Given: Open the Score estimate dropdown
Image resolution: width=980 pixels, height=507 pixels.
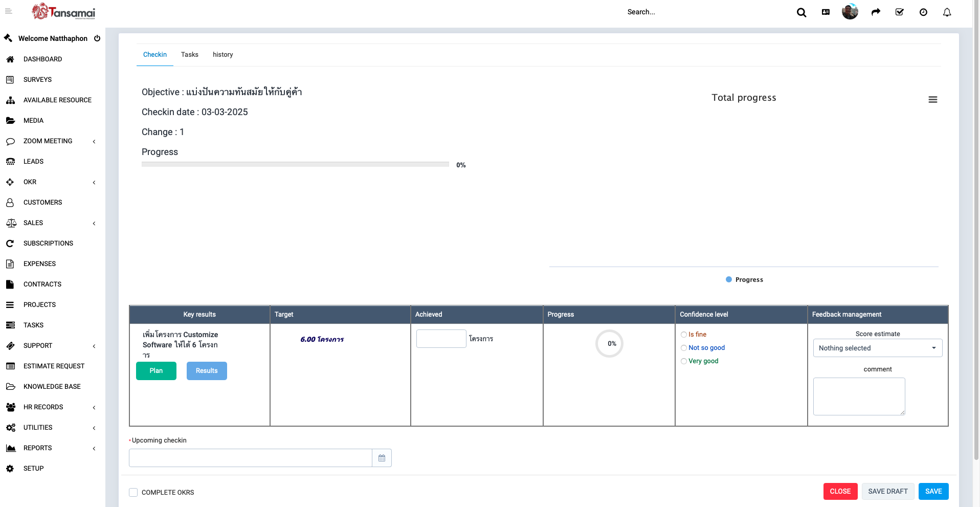Looking at the screenshot, I should pyautogui.click(x=877, y=348).
